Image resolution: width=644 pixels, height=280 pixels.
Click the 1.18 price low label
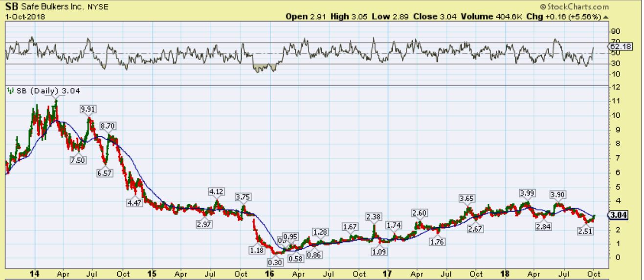point(257,250)
